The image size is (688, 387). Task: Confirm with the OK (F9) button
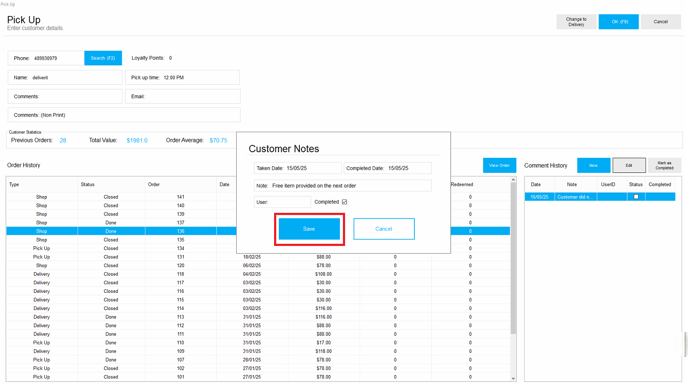619,22
